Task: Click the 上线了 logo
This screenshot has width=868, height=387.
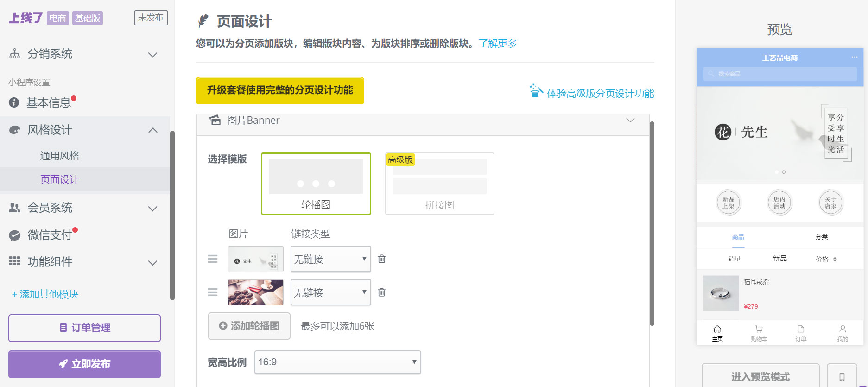Action: pos(26,18)
